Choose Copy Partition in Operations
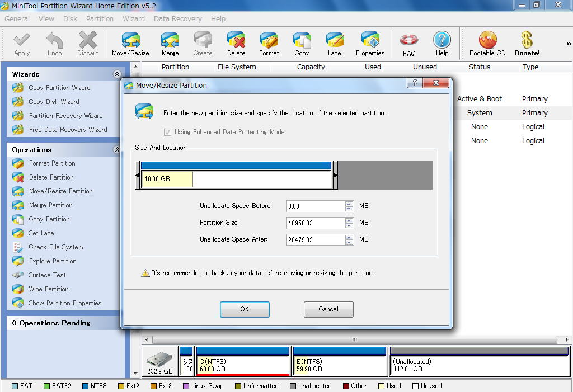 click(49, 219)
